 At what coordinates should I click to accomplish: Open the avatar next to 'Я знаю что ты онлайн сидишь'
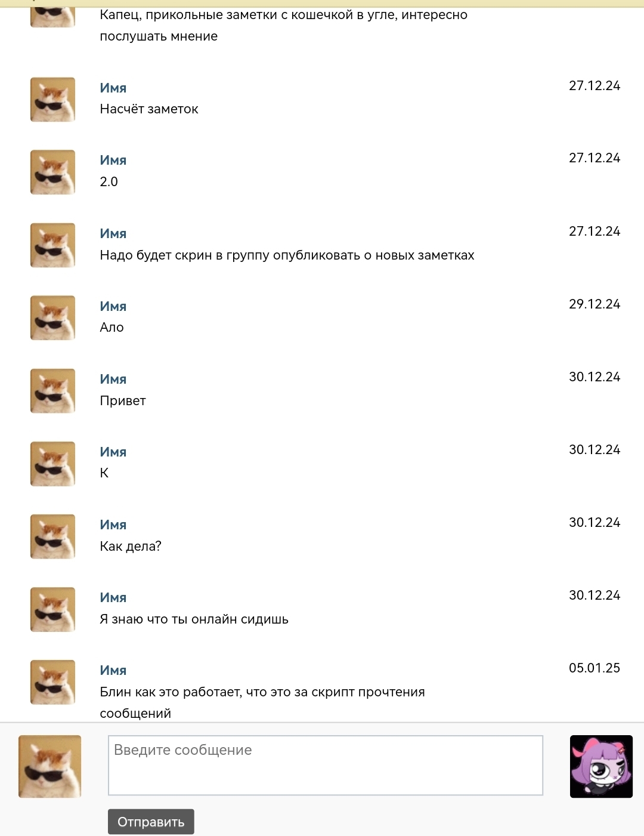coord(52,609)
